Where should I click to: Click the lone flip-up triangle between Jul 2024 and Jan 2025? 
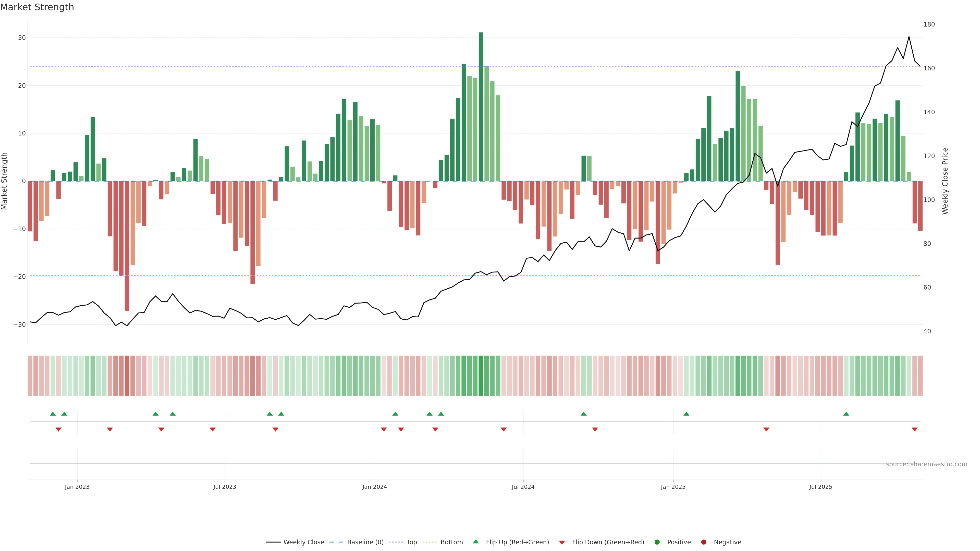tap(584, 414)
